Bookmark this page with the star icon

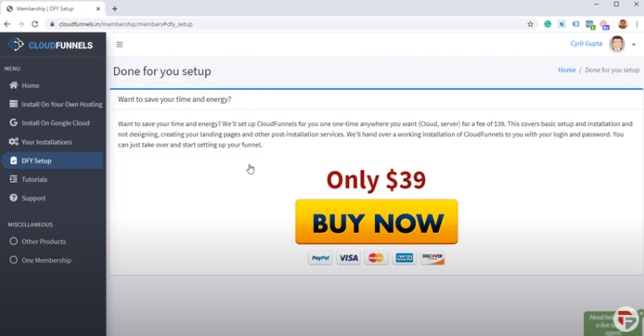tap(530, 24)
